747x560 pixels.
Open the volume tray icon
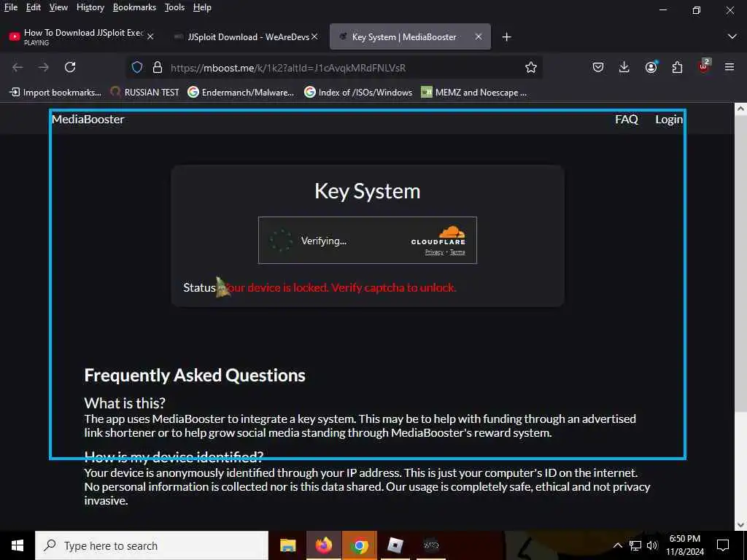[x=652, y=545]
